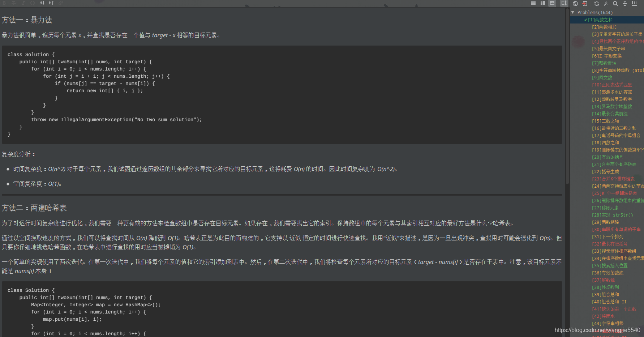This screenshot has width=644, height=337.
Task: Toggle auto-scroll preview icon
Action: 564,3
